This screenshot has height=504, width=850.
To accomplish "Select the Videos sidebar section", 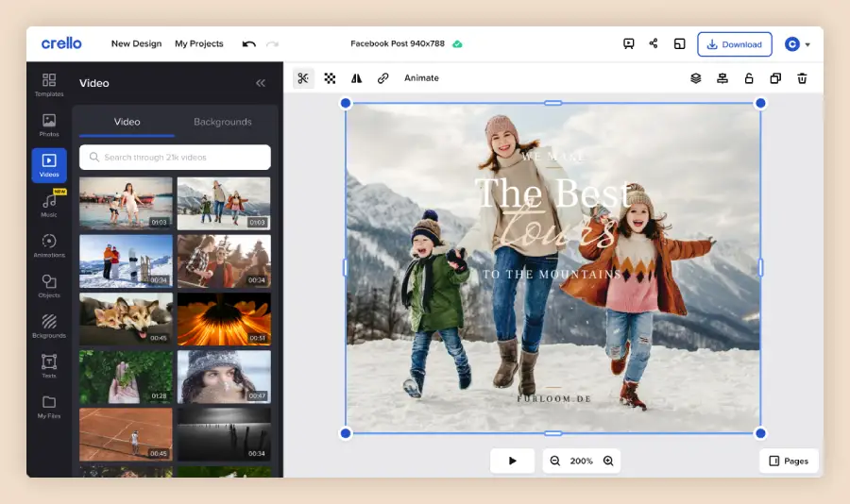I will (x=49, y=165).
